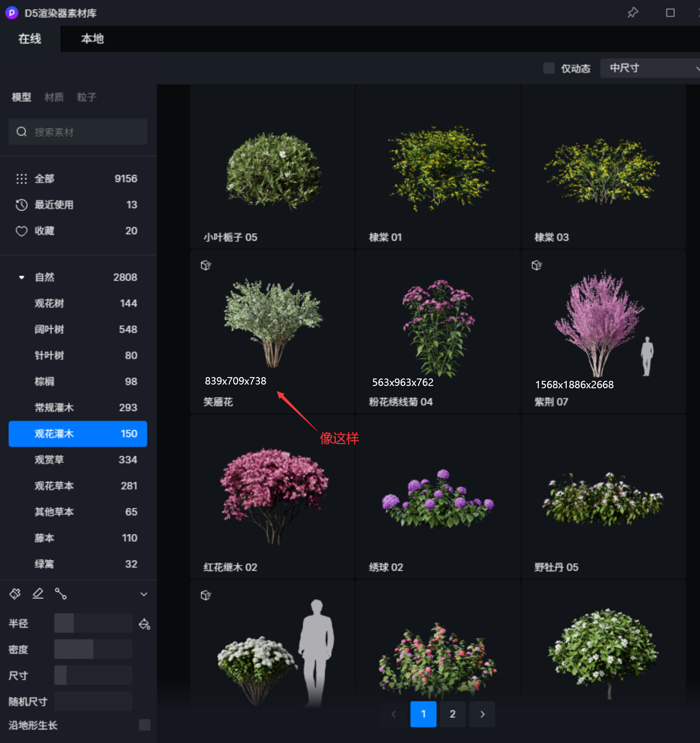
Task: Open 最近使用 assets
Action: tap(78, 205)
